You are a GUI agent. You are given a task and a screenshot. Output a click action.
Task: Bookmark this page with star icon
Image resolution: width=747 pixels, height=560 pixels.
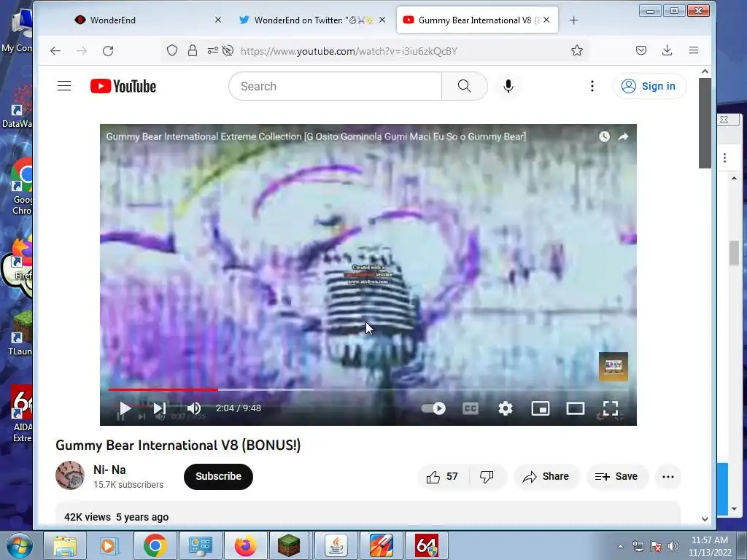[x=577, y=50]
